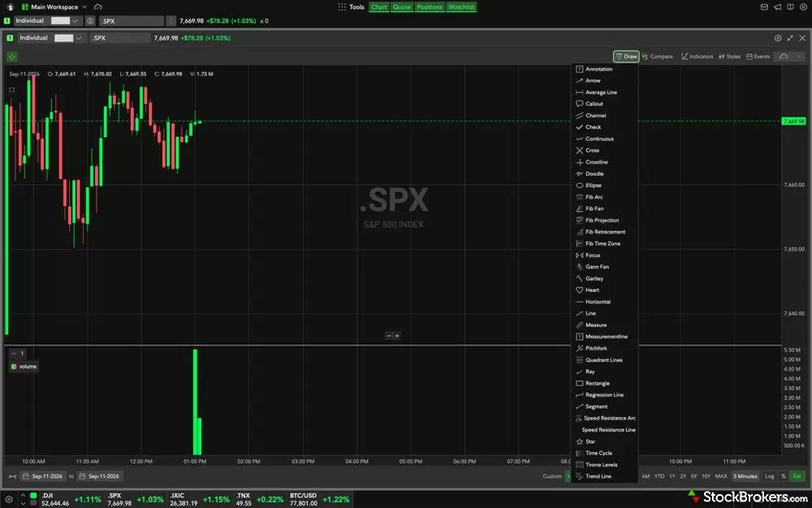Open the 5 Minutes interval selector
This screenshot has width=812, height=508.
[745, 476]
